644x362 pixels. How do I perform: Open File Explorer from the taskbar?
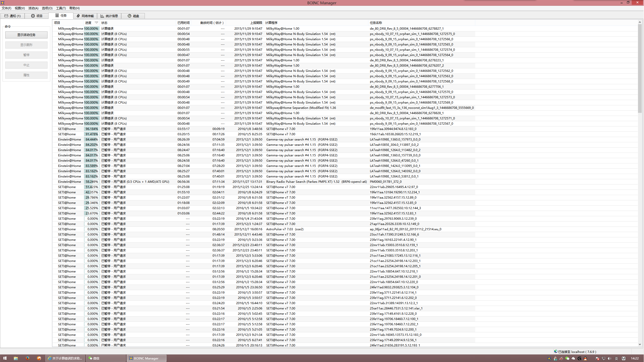(16, 358)
